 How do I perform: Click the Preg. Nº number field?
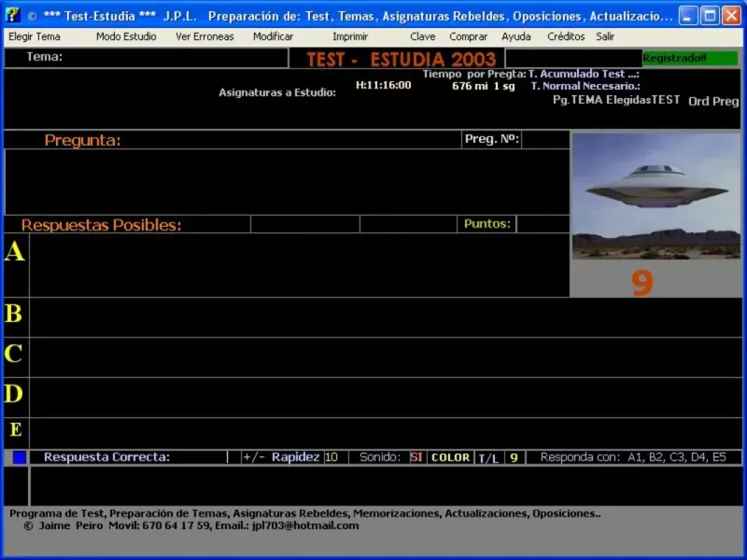pos(545,139)
